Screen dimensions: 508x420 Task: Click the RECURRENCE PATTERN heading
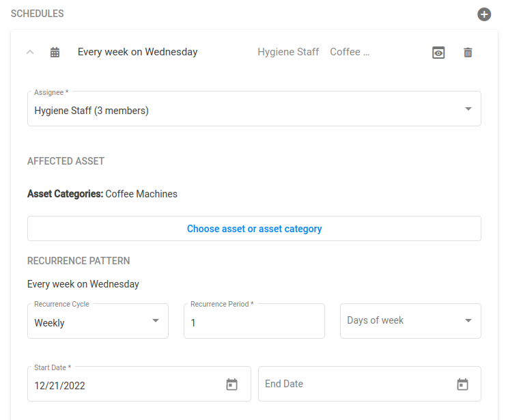tap(79, 261)
